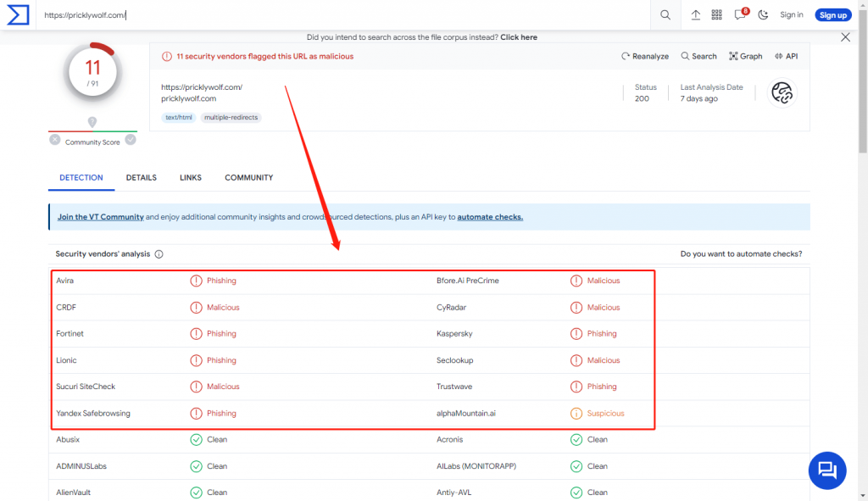Click the text/html tag
This screenshot has height=501, width=868.
178,117
